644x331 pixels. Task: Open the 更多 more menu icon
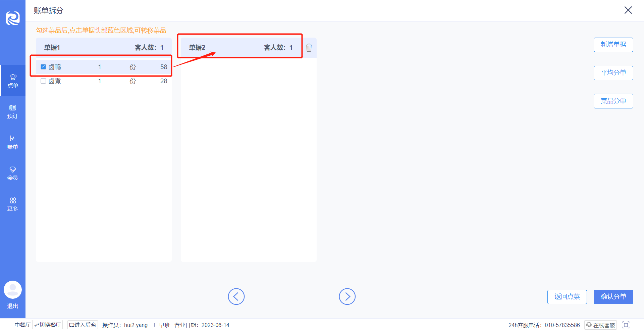coord(13,204)
